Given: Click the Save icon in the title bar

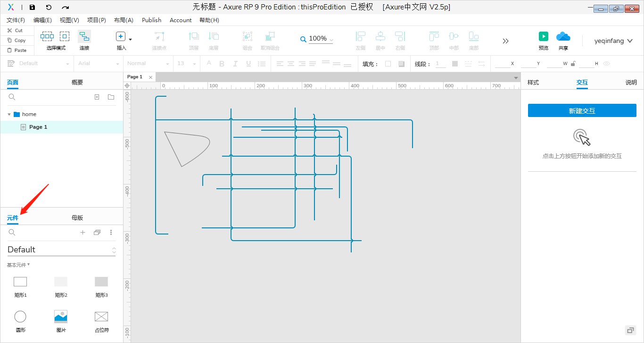Looking at the screenshot, I should point(32,7).
